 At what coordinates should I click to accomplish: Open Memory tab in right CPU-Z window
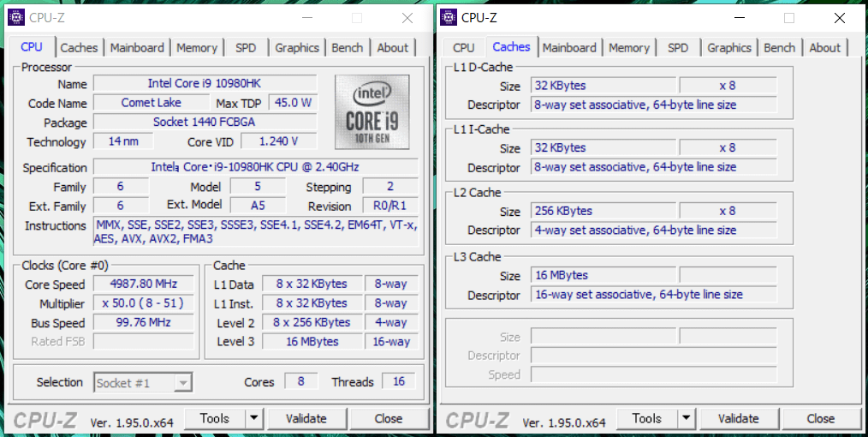point(629,48)
